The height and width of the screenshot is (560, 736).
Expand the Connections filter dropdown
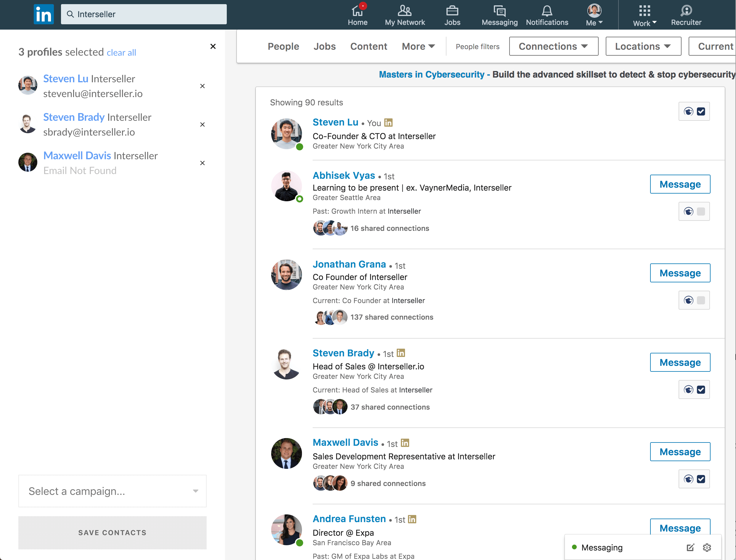(x=553, y=46)
